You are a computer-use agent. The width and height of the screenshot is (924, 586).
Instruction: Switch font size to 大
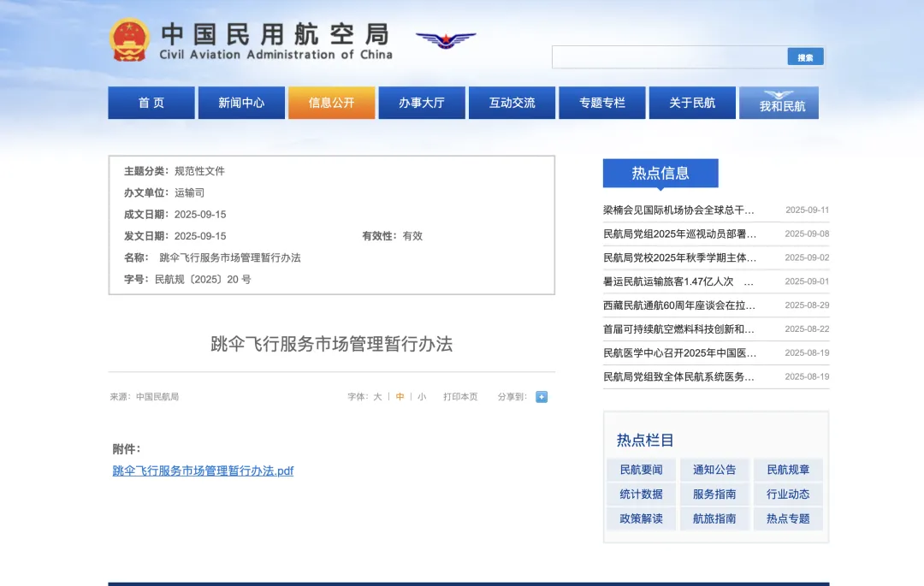pyautogui.click(x=376, y=396)
